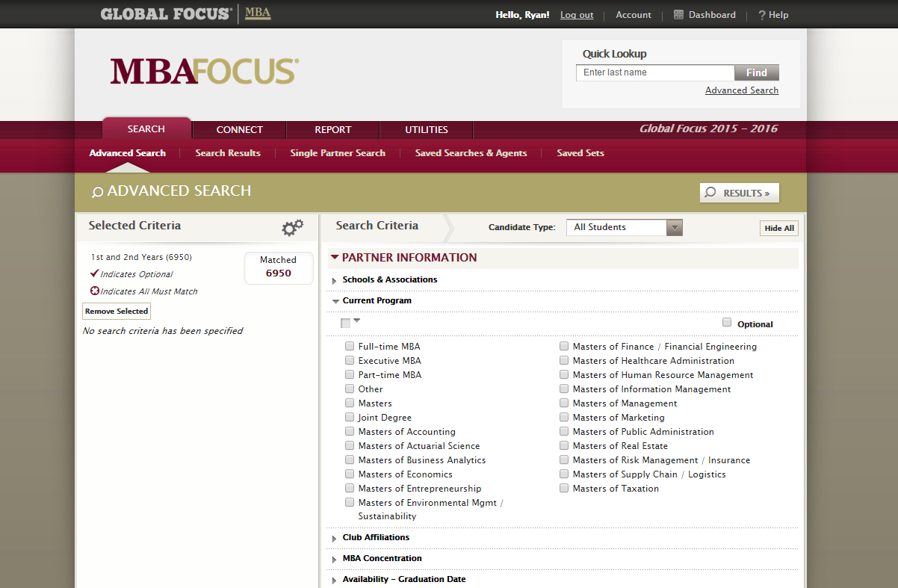Click the Dashboard link text
The height and width of the screenshot is (588, 898).
(x=712, y=15)
